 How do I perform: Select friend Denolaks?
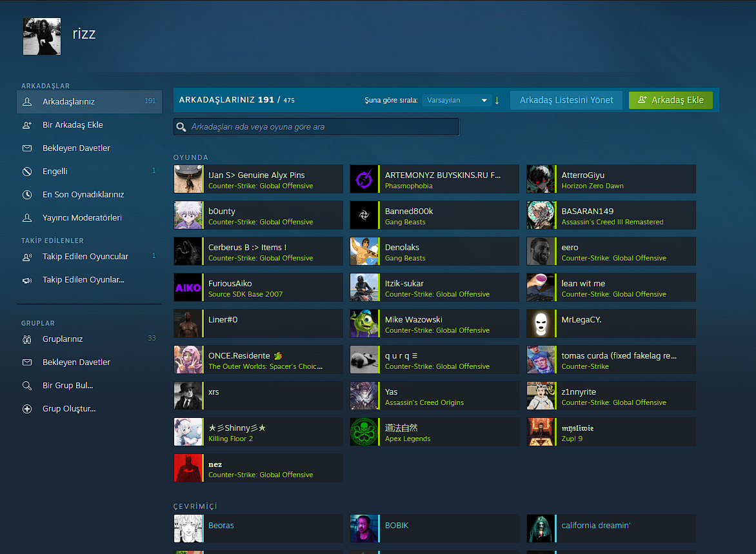click(x=435, y=252)
